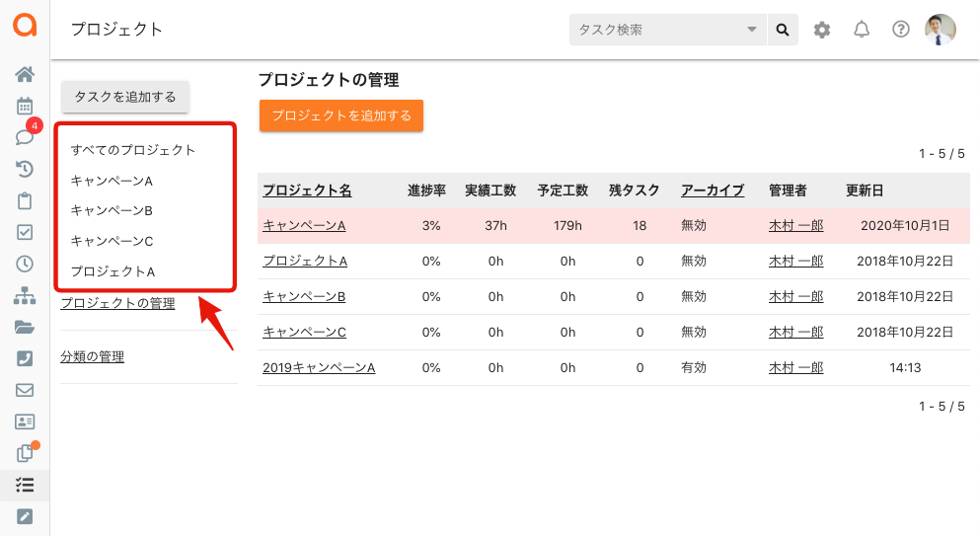Click the search magnifier button
980x536 pixels.
(x=783, y=30)
